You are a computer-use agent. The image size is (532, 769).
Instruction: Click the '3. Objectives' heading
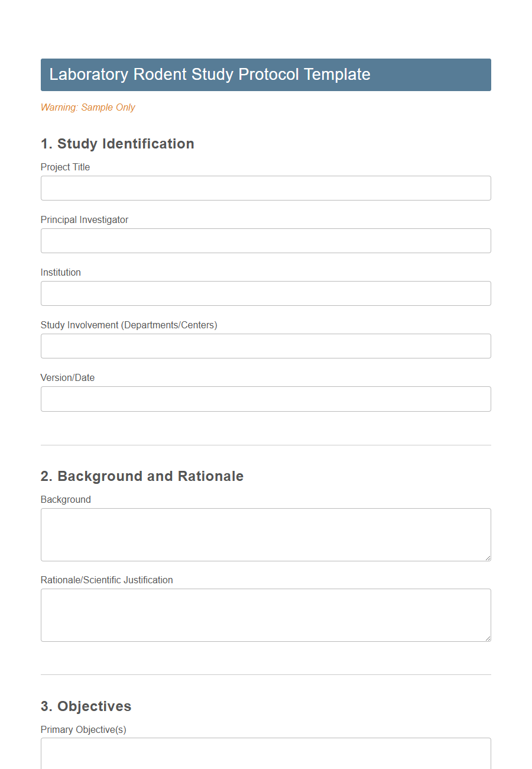tap(86, 706)
